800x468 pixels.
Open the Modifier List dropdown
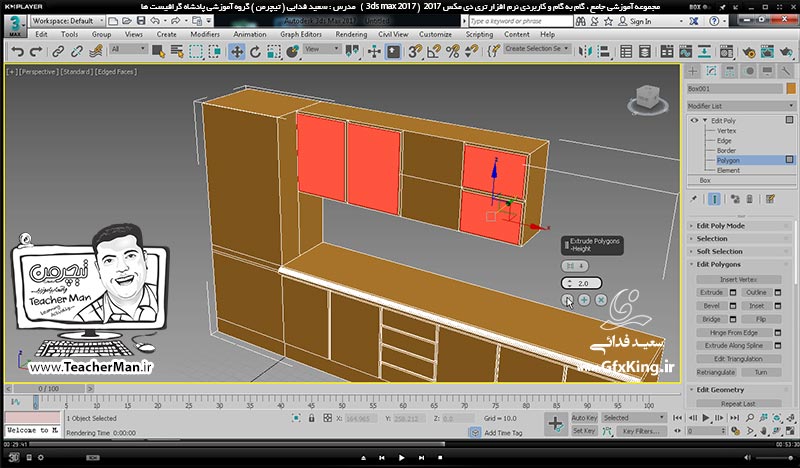point(741,106)
